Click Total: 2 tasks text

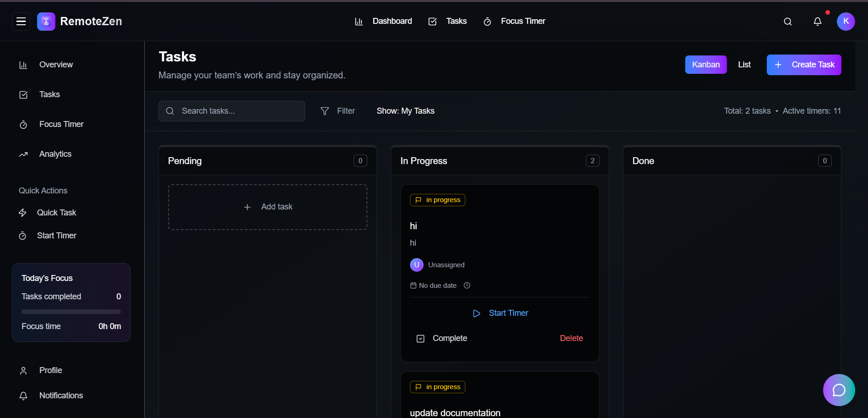(x=748, y=111)
